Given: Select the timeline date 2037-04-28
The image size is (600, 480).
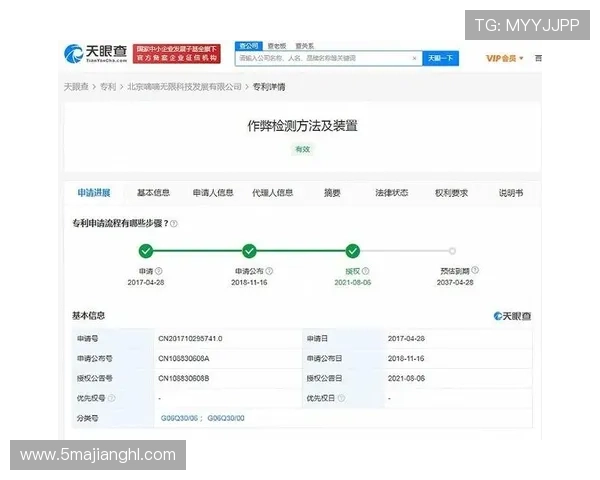Looking at the screenshot, I should click(x=455, y=282).
